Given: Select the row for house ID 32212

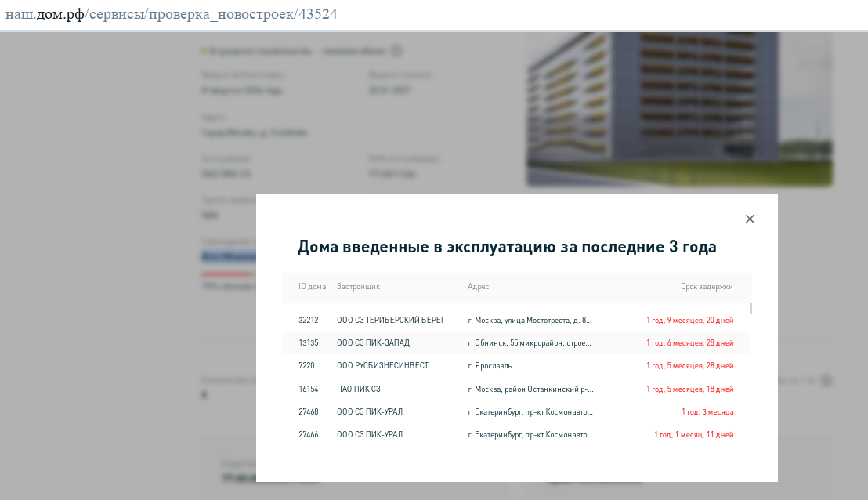Looking at the screenshot, I should click(517, 320).
